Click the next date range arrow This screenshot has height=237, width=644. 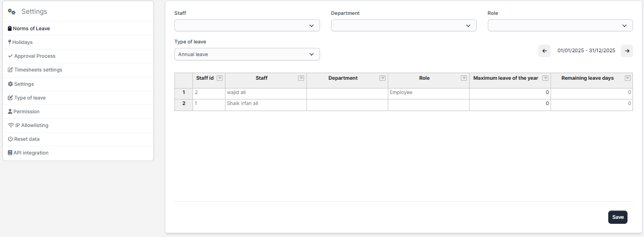[626, 51]
